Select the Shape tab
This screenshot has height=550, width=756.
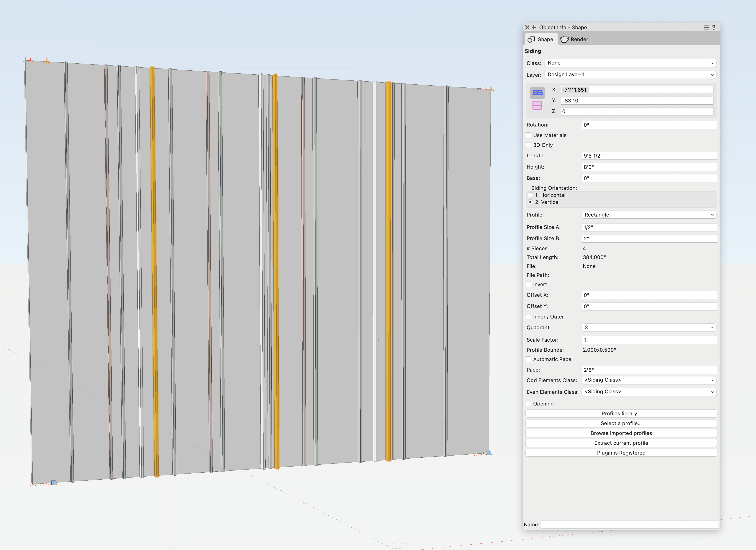point(540,39)
